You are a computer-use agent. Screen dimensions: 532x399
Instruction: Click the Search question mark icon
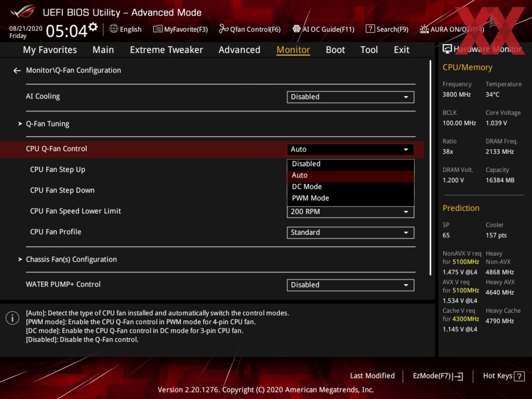pos(370,29)
